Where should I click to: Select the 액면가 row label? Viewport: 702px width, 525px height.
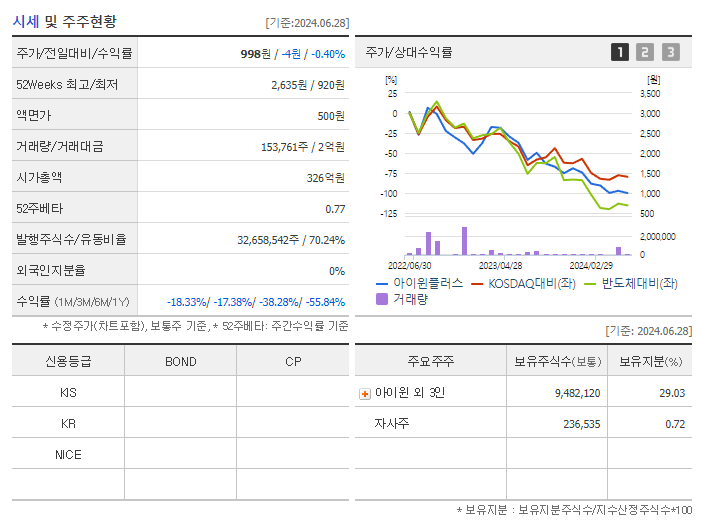click(34, 115)
